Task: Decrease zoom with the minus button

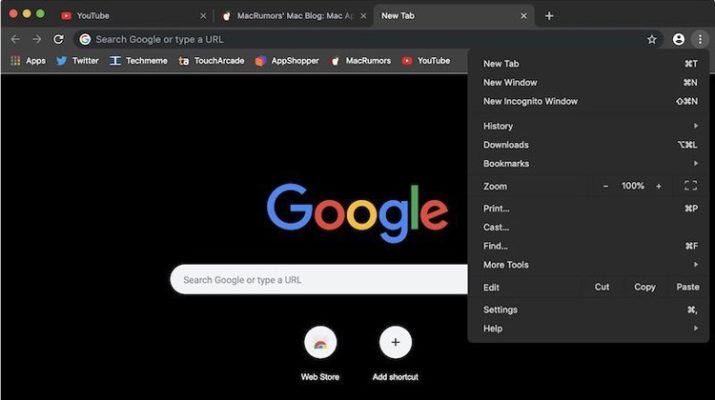Action: click(605, 186)
